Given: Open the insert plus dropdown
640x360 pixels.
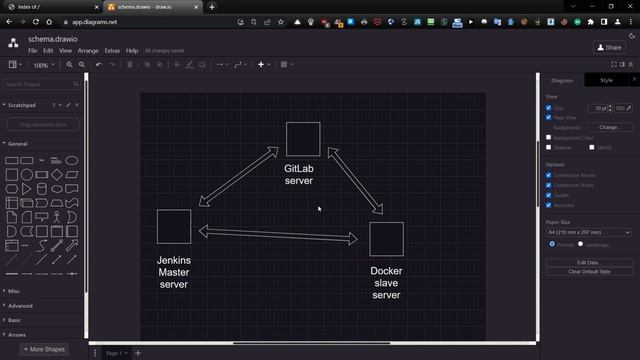Looking at the screenshot, I should [x=264, y=64].
